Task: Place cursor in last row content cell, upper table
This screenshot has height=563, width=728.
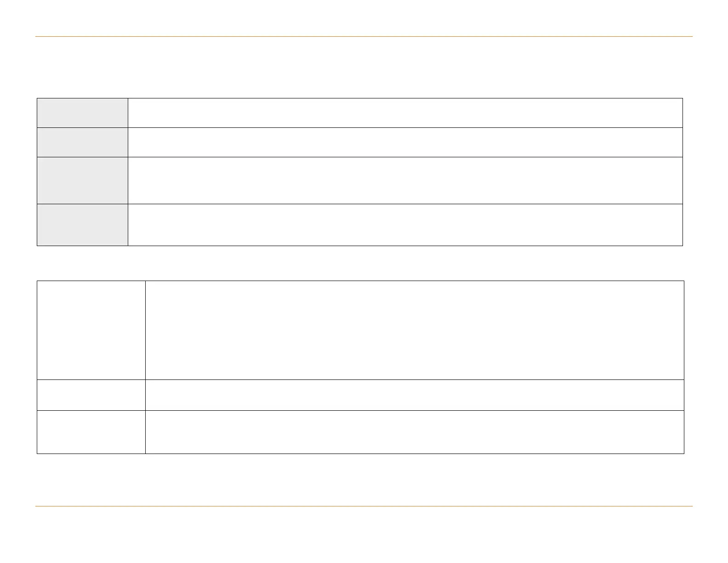Action: tap(405, 224)
